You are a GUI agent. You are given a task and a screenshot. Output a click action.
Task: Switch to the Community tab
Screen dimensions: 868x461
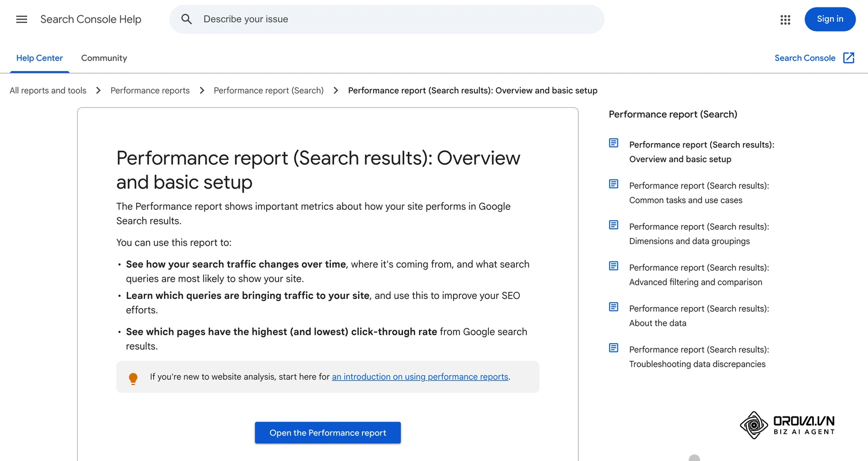(104, 58)
